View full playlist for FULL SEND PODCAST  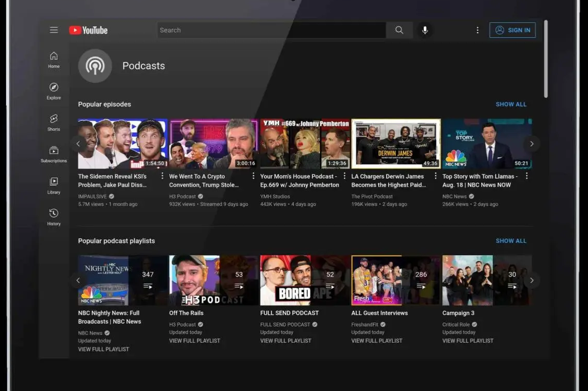coord(286,341)
